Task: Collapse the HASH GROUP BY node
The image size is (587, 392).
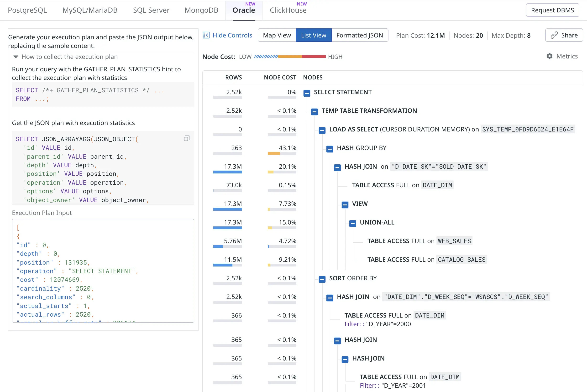Action: (x=330, y=149)
